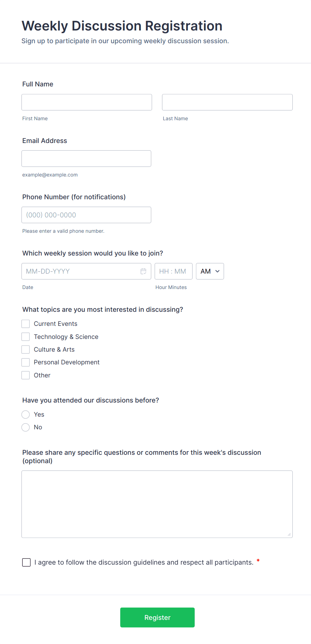Tick the Technology & Science option
Image resolution: width=311 pixels, height=644 pixels.
click(x=26, y=337)
